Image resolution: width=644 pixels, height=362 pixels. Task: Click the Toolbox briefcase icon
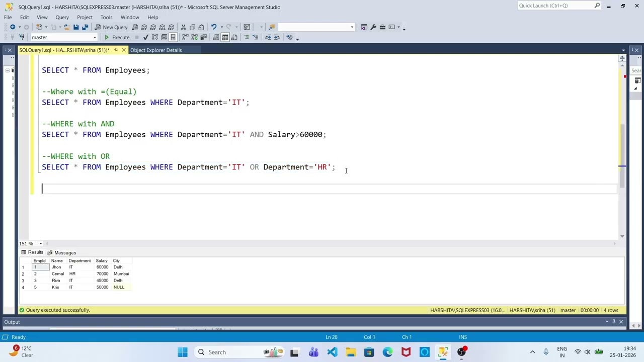382,27
